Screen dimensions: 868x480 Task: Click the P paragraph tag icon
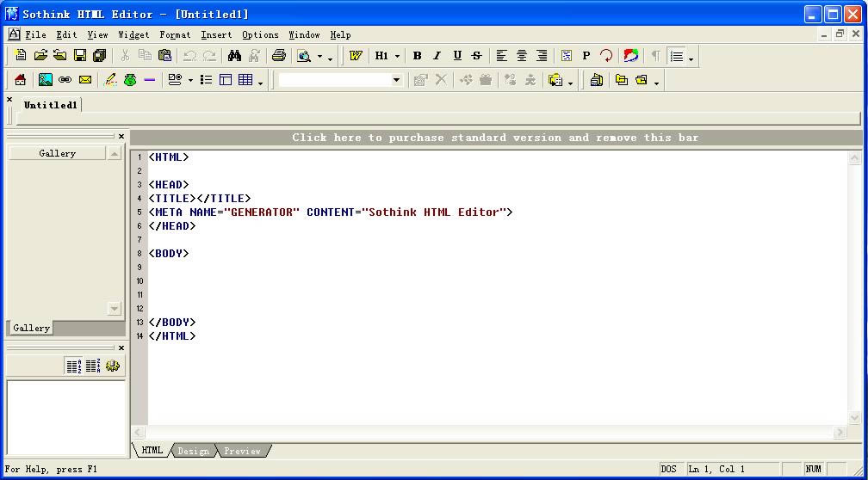586,55
